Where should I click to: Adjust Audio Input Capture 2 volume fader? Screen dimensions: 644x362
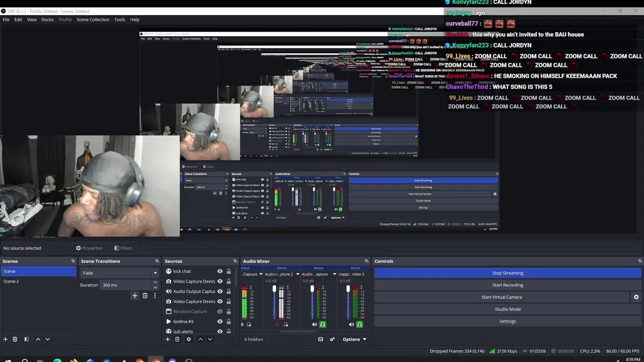coord(274,289)
